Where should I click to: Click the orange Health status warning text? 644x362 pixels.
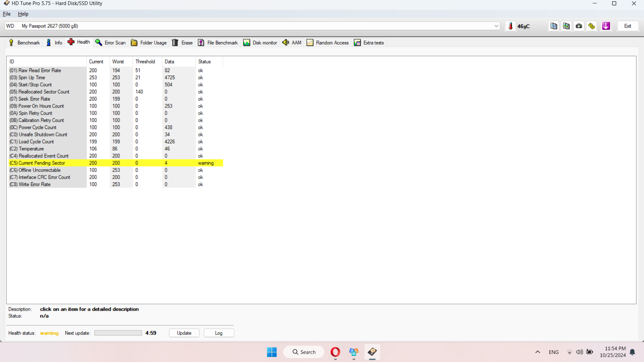coord(49,333)
